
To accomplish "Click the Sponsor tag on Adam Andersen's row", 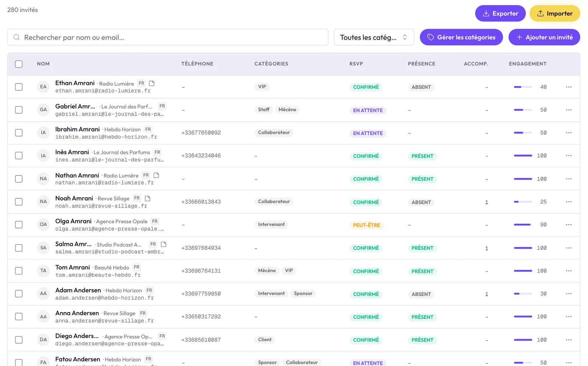I will 303,294.
